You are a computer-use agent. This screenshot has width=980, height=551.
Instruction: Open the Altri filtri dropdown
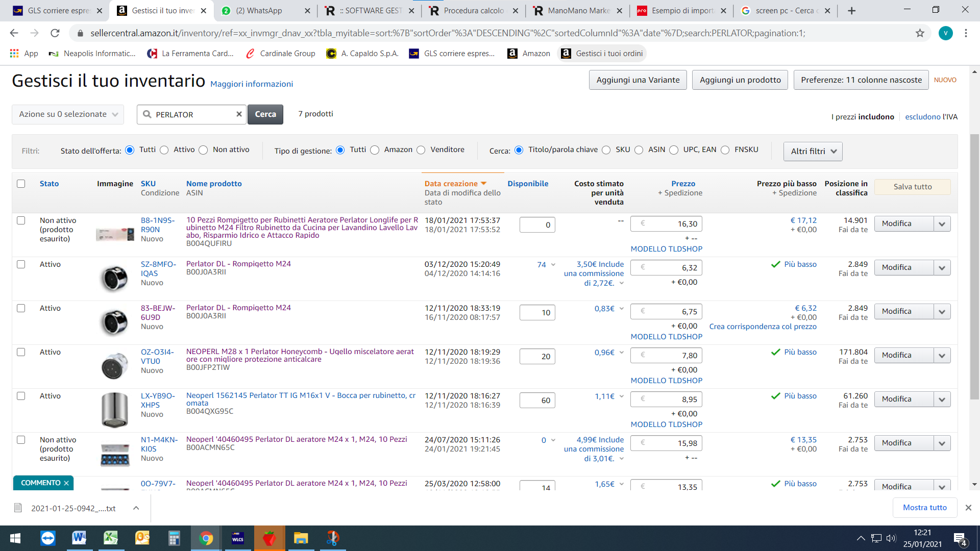coord(813,152)
